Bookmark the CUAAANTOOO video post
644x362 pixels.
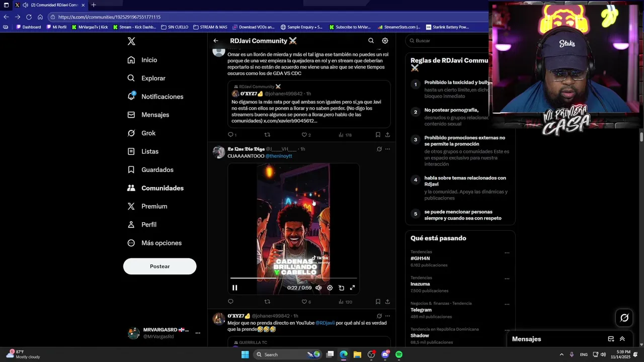click(x=378, y=302)
